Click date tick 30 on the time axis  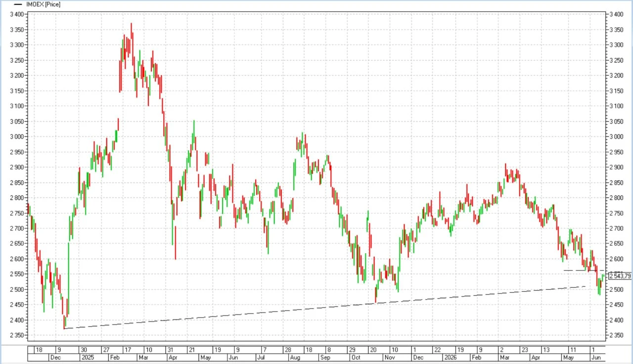click(x=84, y=349)
